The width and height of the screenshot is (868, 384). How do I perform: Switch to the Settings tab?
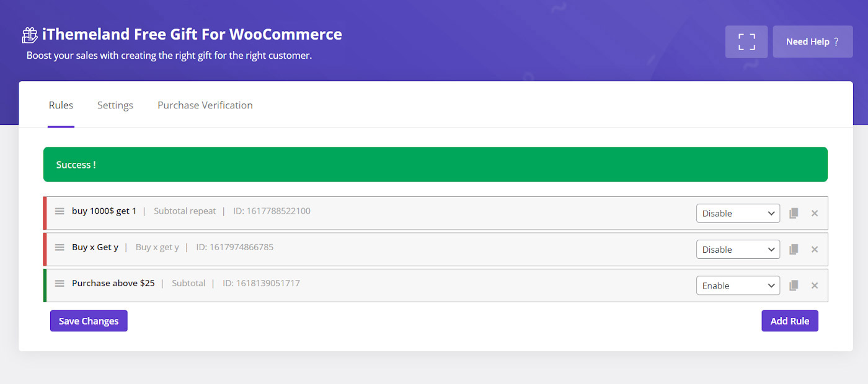tap(115, 105)
